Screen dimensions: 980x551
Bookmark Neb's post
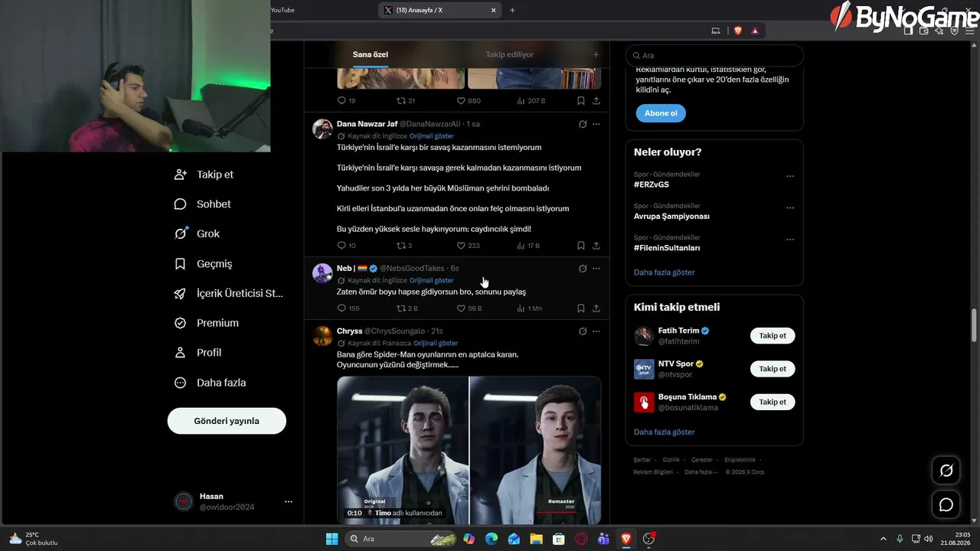click(x=581, y=308)
